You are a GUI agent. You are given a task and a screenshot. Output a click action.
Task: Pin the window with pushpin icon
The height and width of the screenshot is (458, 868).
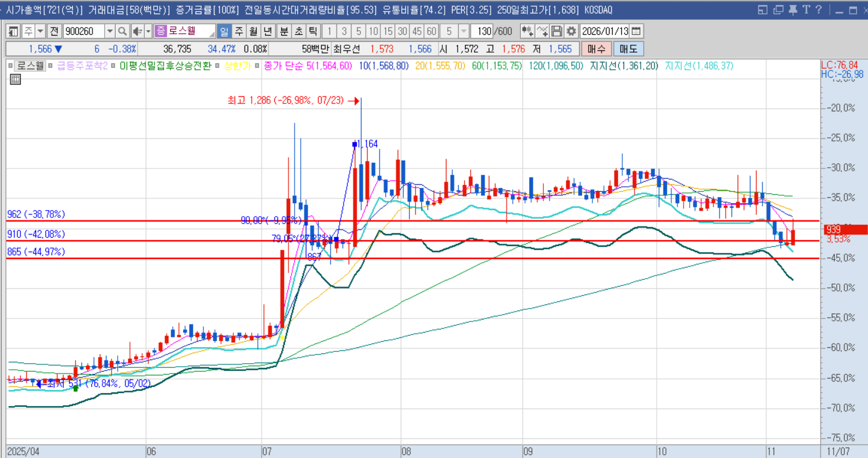point(793,10)
